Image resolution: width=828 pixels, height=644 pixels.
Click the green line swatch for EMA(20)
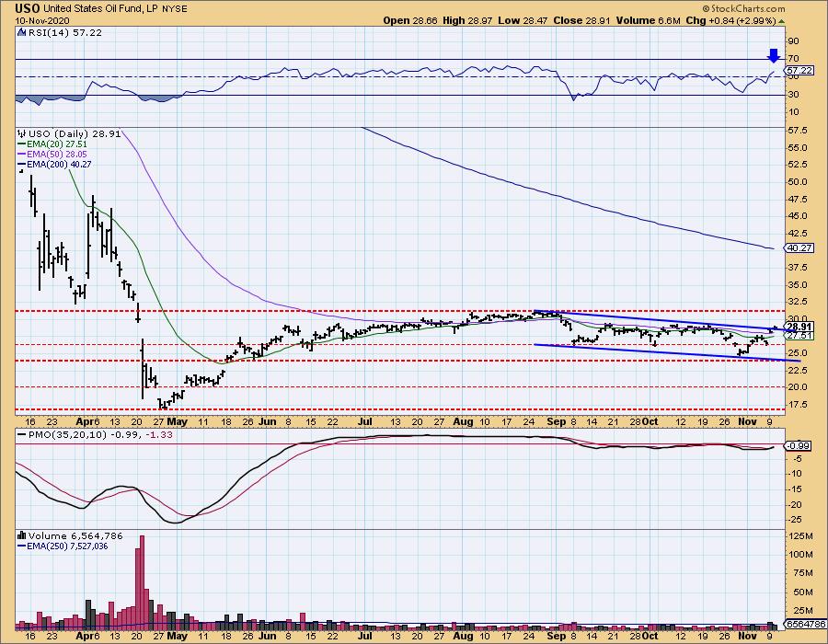pyautogui.click(x=22, y=144)
